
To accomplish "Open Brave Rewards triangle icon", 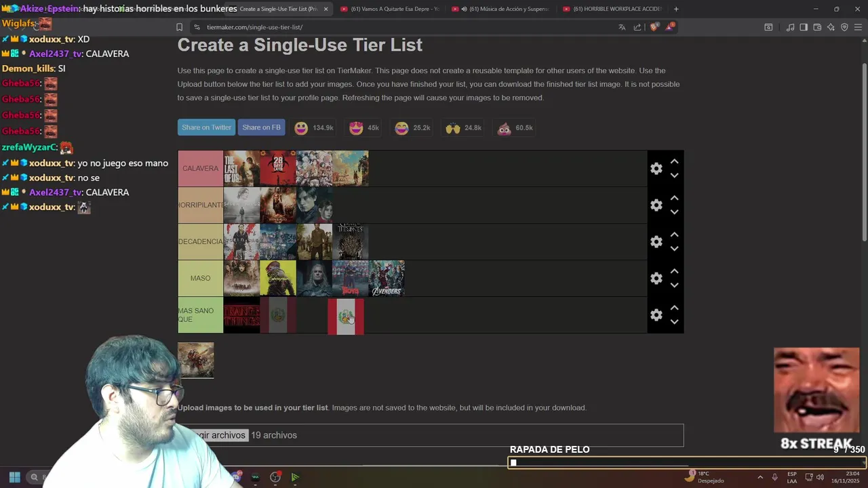I will click(x=670, y=27).
